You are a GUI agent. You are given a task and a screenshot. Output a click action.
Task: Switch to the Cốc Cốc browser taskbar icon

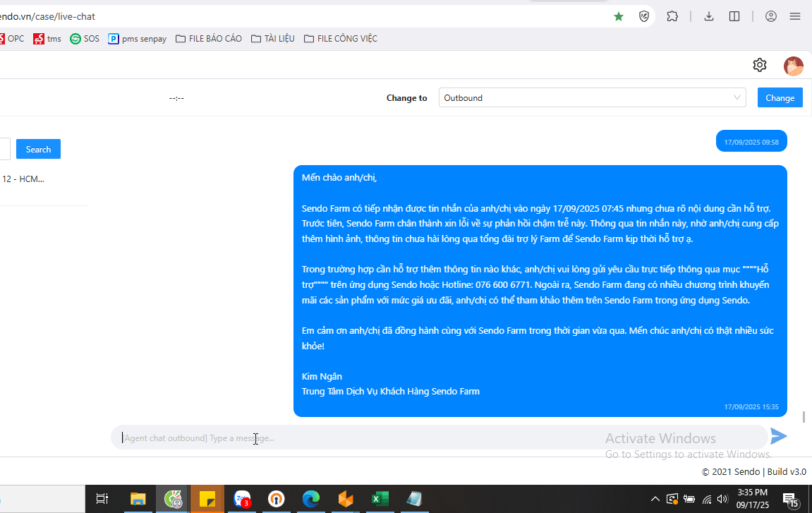(173, 499)
